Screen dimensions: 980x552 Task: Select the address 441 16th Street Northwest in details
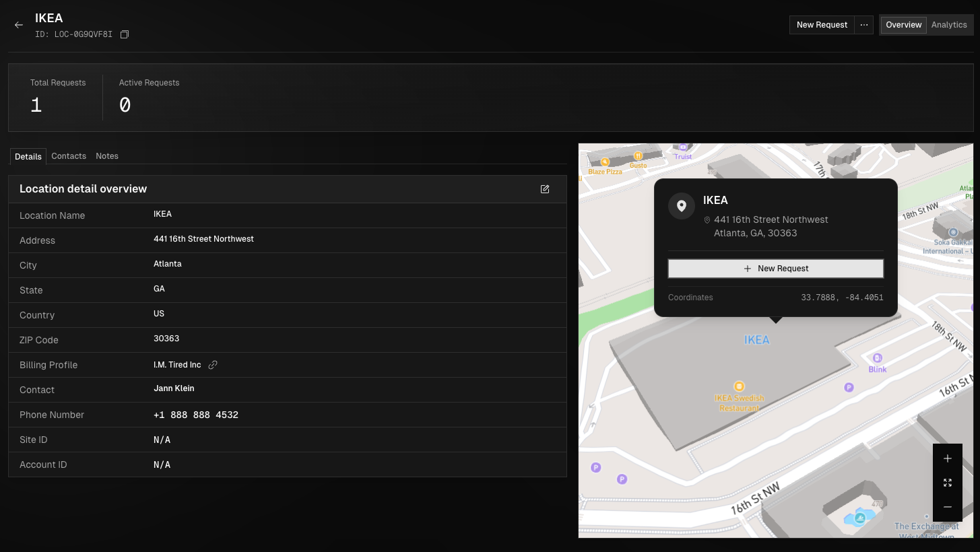tap(203, 239)
